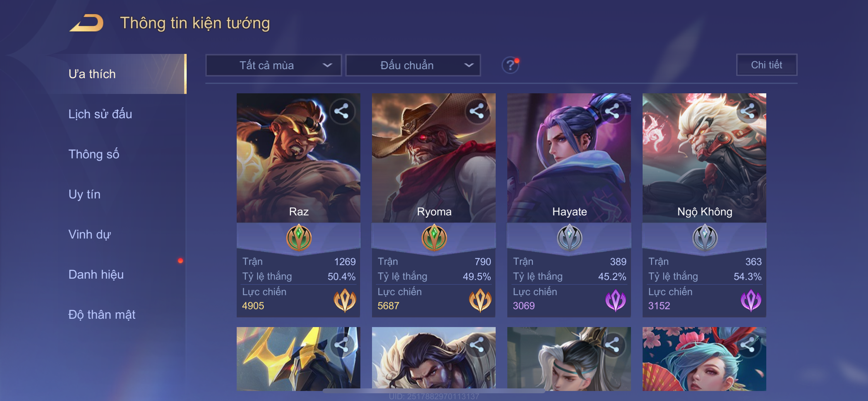Expand the Tất cả mùa season dropdown
This screenshot has height=401, width=868.
pos(274,65)
